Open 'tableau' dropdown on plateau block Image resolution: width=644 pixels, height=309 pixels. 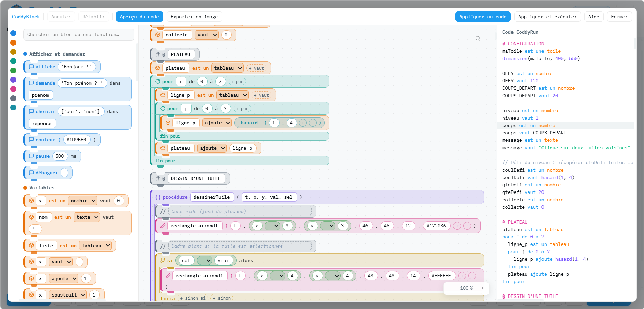228,68
